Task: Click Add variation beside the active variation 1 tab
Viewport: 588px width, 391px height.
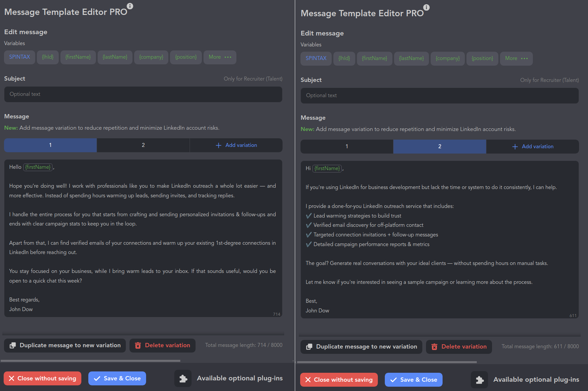Action: click(236, 145)
